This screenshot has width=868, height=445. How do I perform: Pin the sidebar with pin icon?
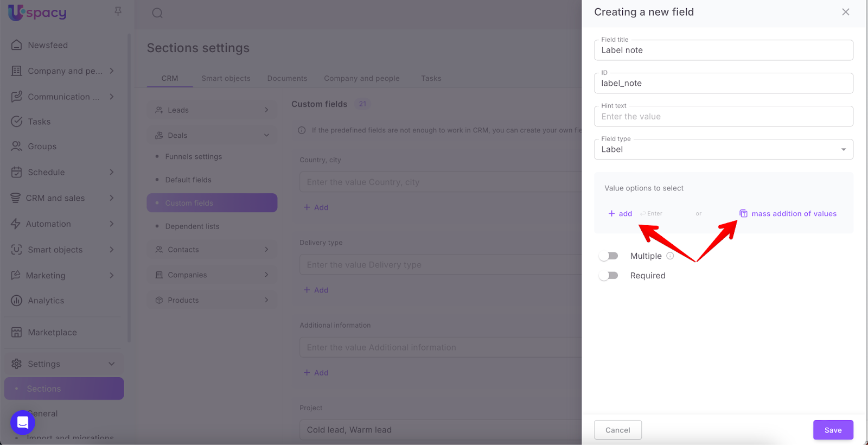118,11
